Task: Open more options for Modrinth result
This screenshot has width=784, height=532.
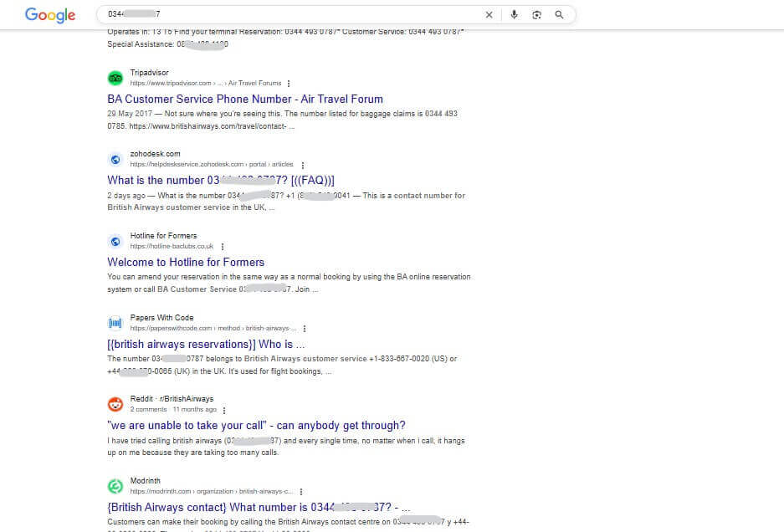Action: click(x=301, y=492)
